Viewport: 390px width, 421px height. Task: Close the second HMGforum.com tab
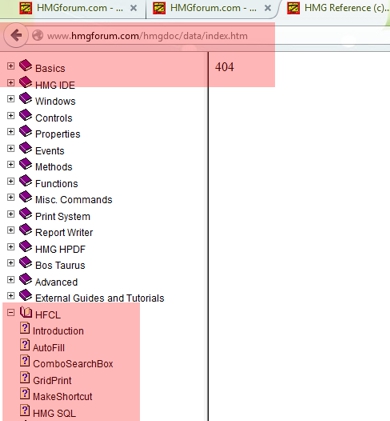(267, 8)
